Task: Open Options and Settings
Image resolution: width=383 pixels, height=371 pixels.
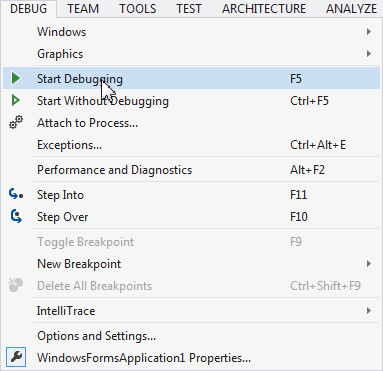Action: [x=191, y=336]
